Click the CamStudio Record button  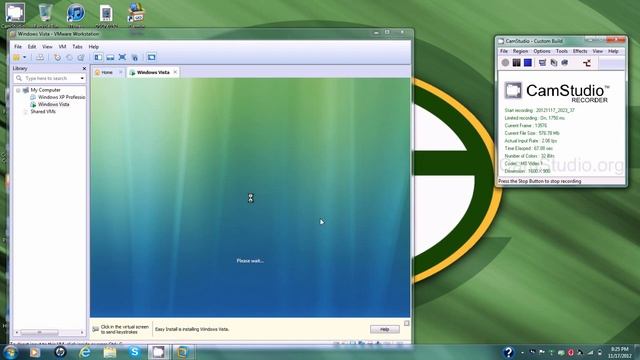pos(505,62)
